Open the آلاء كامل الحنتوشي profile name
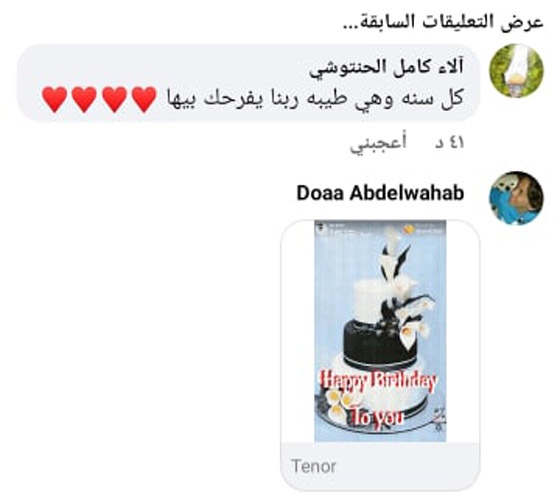Viewport: 560px width, 498px height. tap(386, 67)
